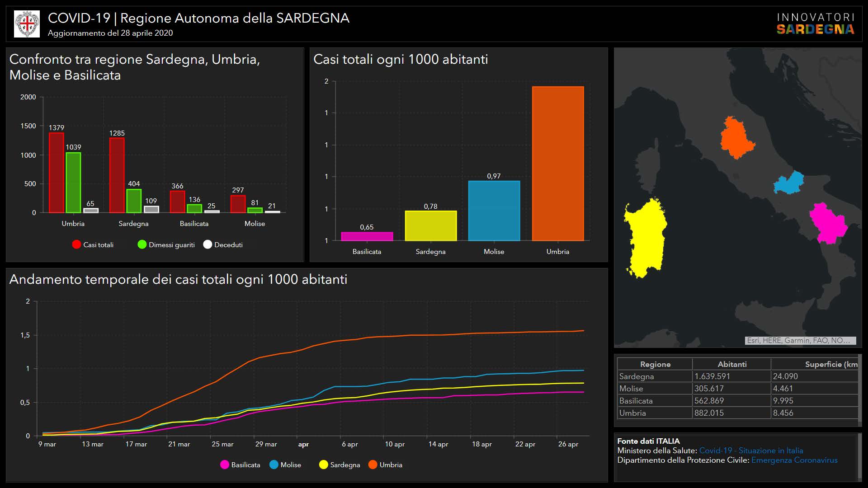Toggle Casi totali legend marker
The image size is (868, 488).
(76, 244)
